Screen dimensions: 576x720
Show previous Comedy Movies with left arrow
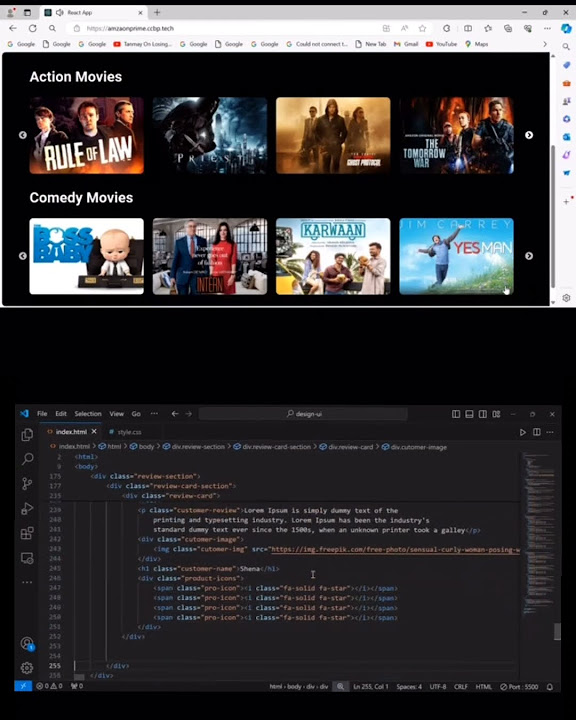pyautogui.click(x=23, y=256)
